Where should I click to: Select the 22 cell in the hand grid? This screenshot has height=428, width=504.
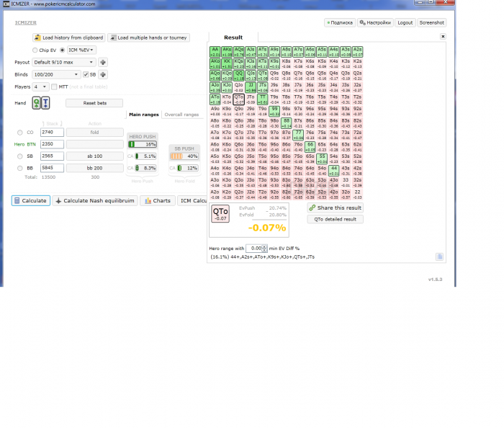click(357, 195)
